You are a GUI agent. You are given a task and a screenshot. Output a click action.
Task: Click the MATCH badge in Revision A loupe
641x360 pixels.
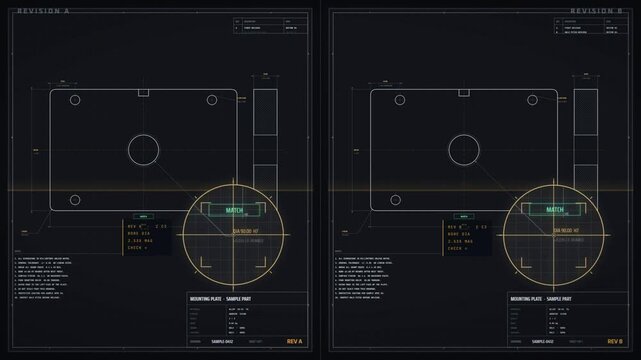(x=234, y=210)
